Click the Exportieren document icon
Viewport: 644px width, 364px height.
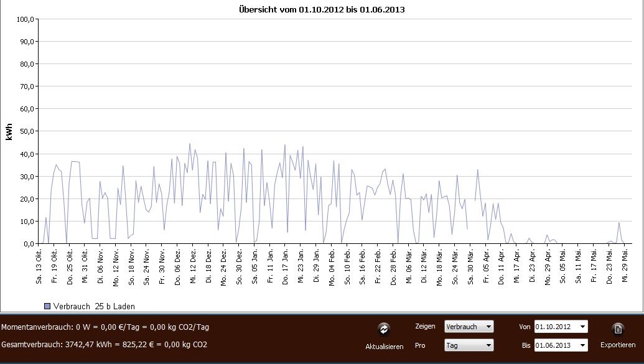[x=617, y=329]
